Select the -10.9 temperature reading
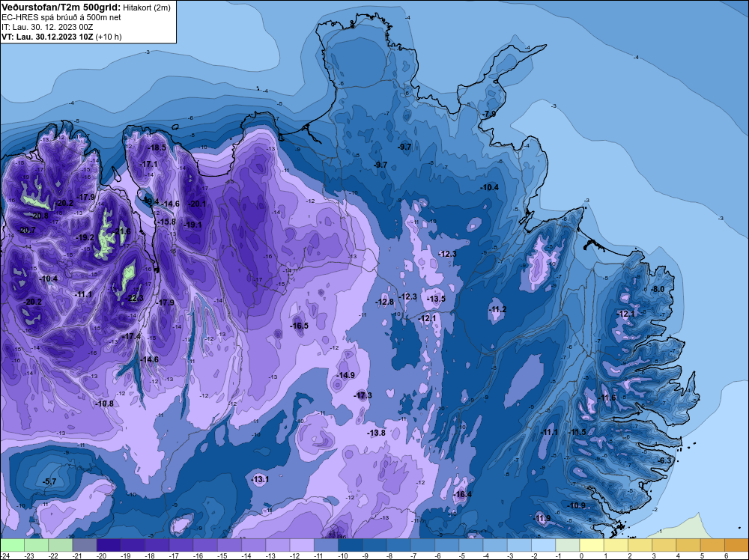This screenshot has width=749, height=560. [577, 505]
